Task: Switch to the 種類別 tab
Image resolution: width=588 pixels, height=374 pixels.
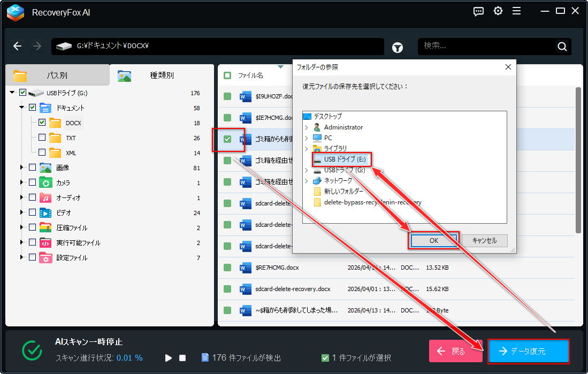Action: click(161, 75)
